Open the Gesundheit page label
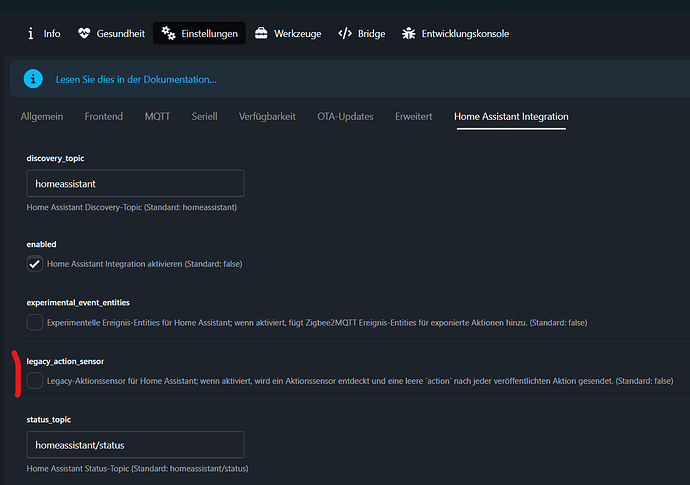 tap(121, 34)
